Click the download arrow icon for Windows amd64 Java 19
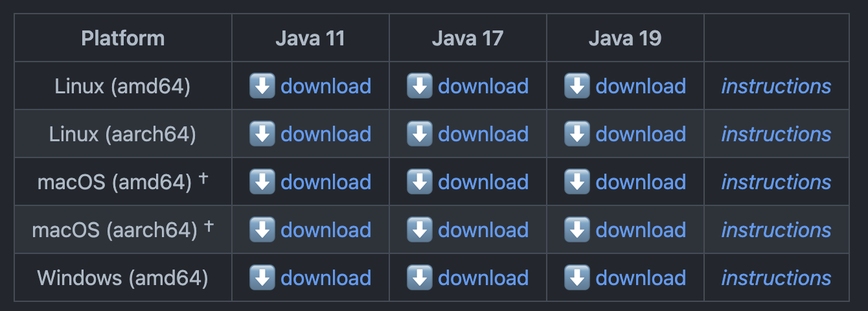868x311 pixels. click(577, 277)
